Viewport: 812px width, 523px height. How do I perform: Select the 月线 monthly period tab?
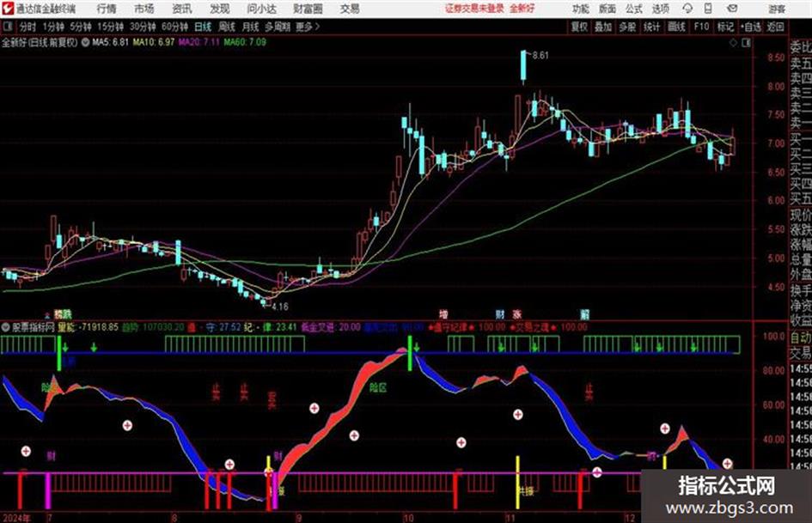point(250,27)
